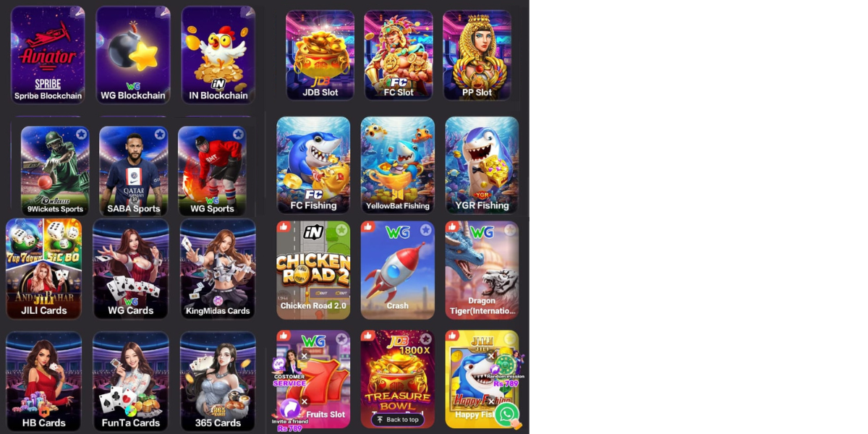Toggle favorite star on 9Wickets Sports
Image resolution: width=868 pixels, height=434 pixels.
[x=81, y=135]
